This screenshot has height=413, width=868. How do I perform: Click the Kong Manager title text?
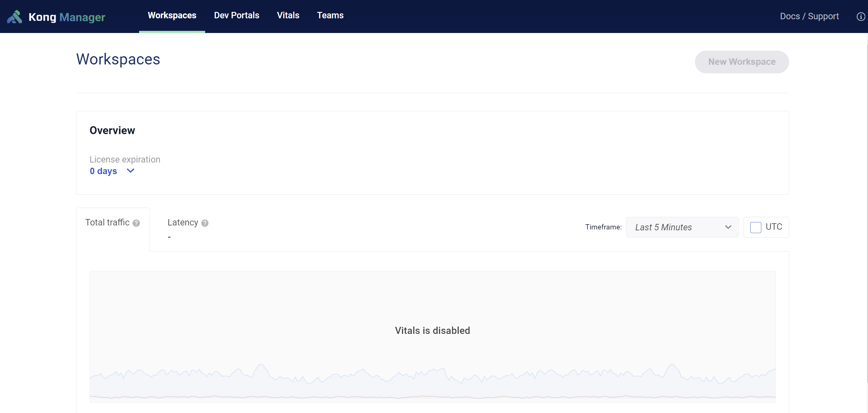[x=67, y=17]
